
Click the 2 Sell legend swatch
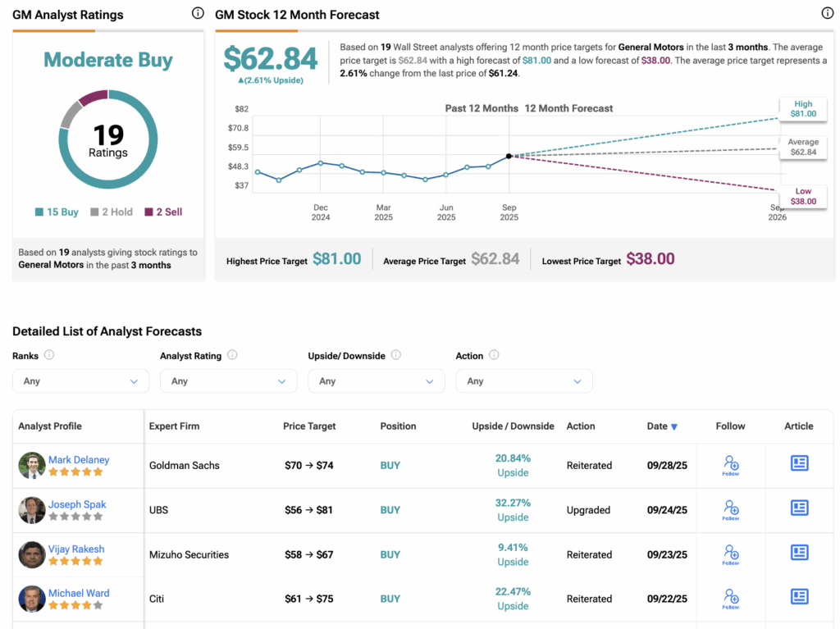tap(149, 212)
